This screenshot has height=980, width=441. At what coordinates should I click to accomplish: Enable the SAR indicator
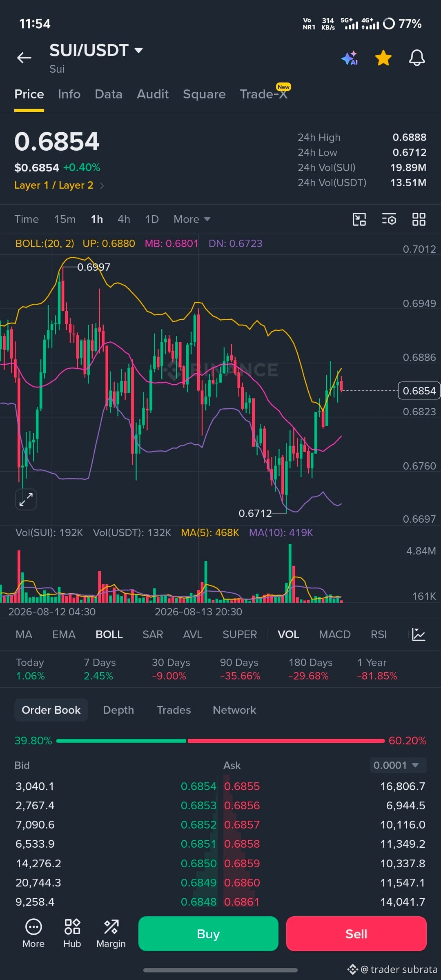tap(153, 635)
